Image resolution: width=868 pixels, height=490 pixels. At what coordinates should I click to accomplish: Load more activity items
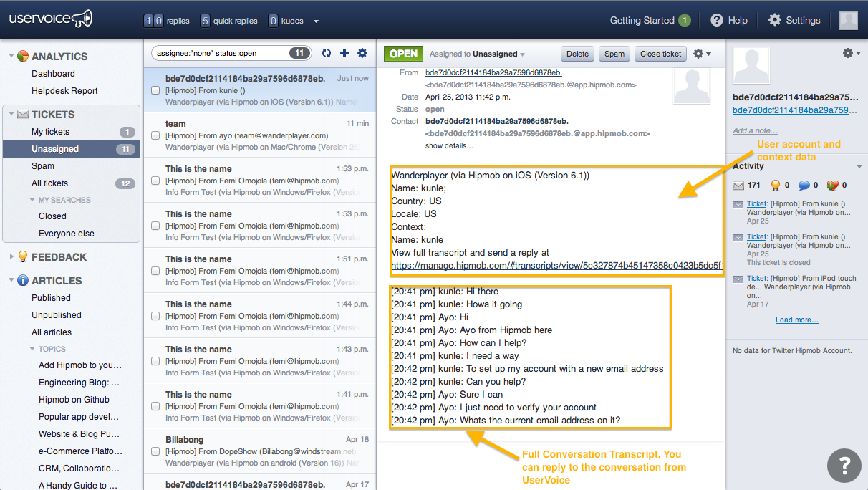796,320
